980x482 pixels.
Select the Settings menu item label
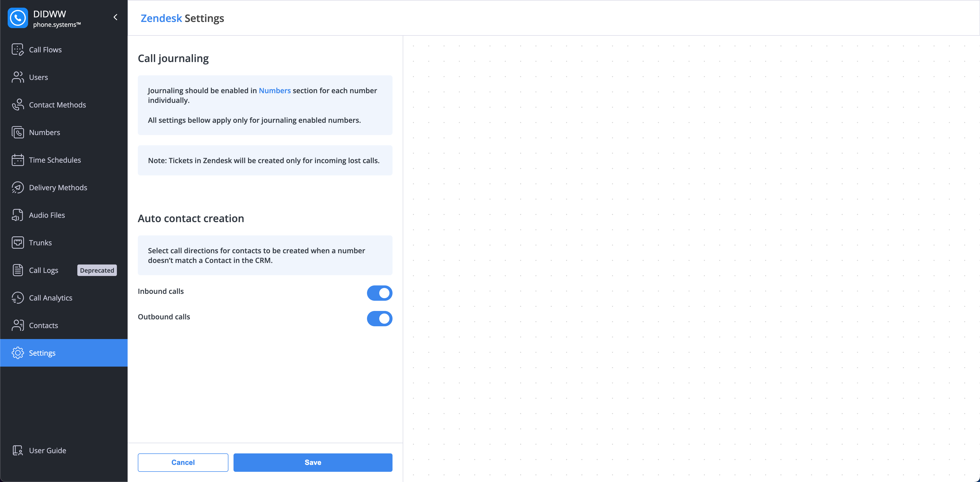coord(42,353)
